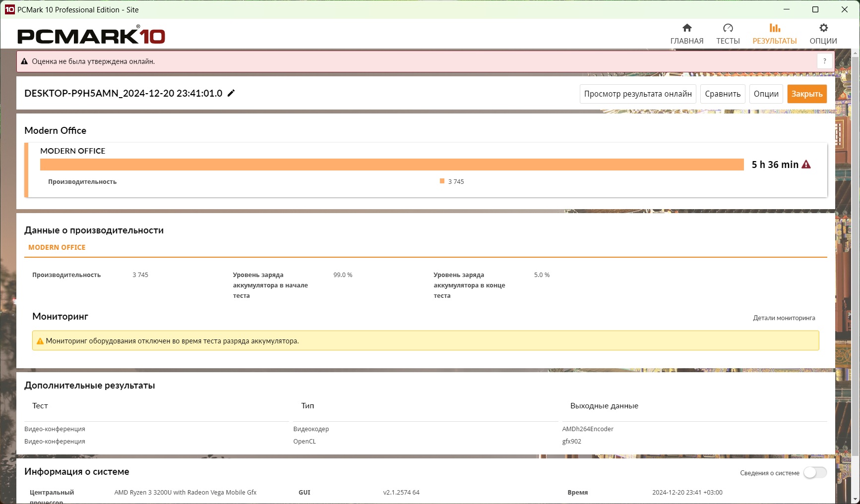Click yellow warning icon in monitoring notice

pyautogui.click(x=40, y=341)
